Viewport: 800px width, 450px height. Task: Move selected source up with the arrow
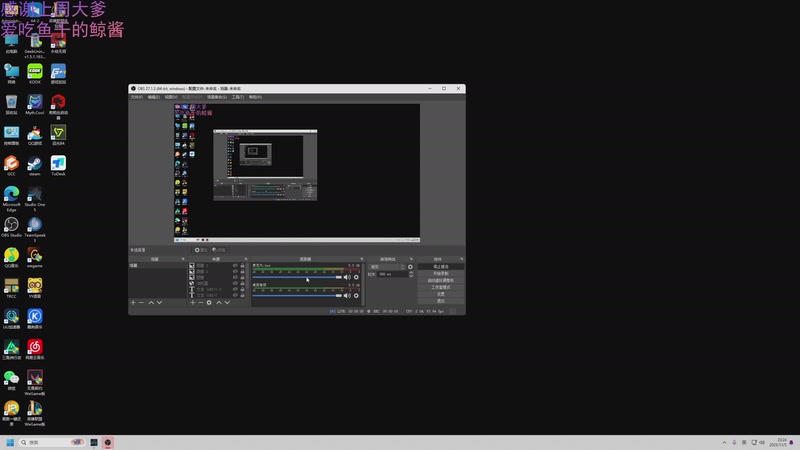219,303
